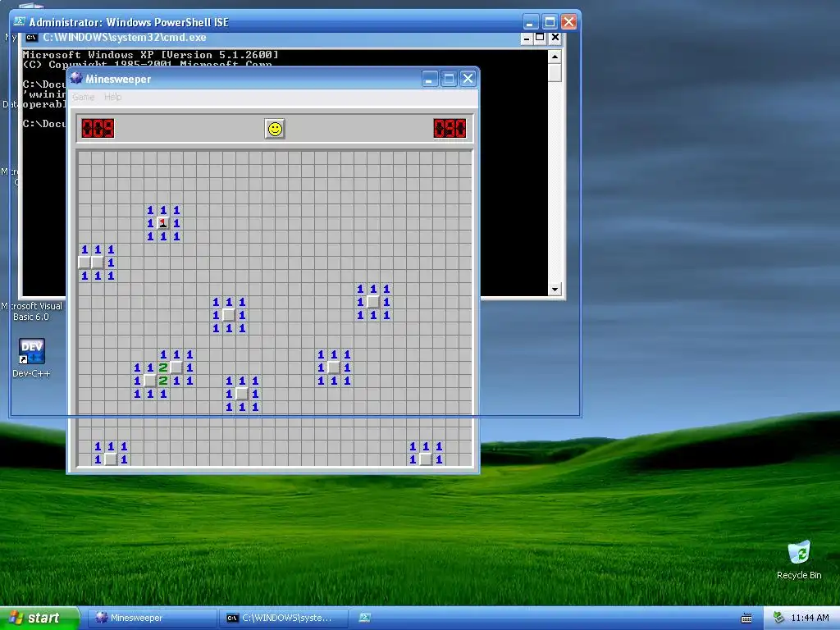Click the Minesweeper timer display

tap(450, 129)
